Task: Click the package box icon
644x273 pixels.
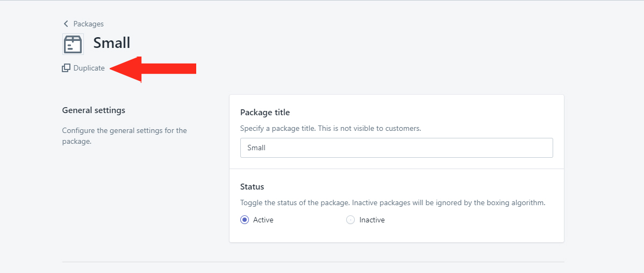Action: pyautogui.click(x=73, y=44)
